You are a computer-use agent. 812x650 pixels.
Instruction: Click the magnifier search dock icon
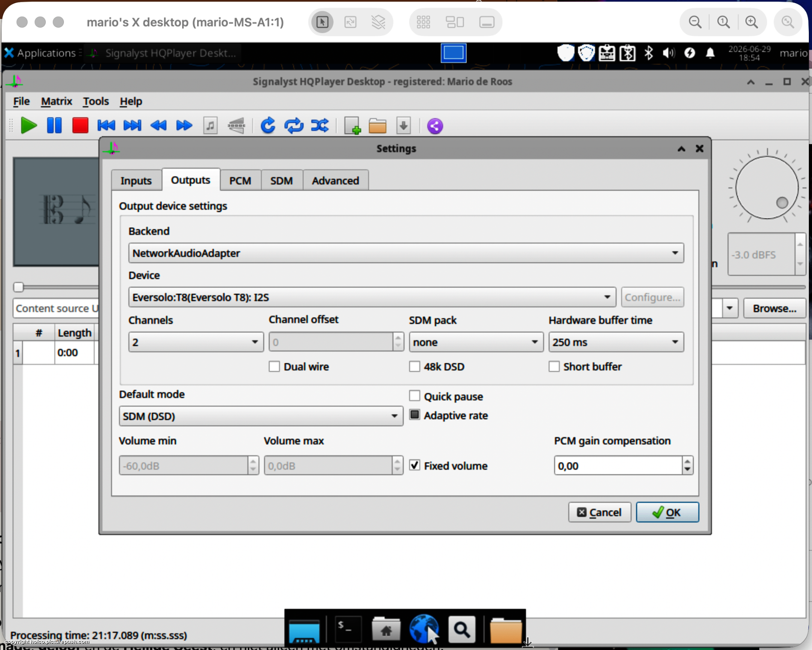pos(462,629)
